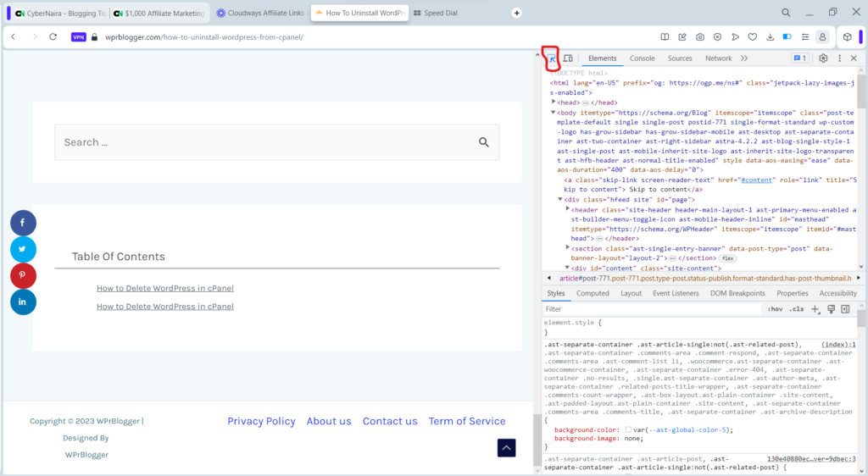Open the Computed styles tab
Image resolution: width=868 pixels, height=476 pixels.
593,293
